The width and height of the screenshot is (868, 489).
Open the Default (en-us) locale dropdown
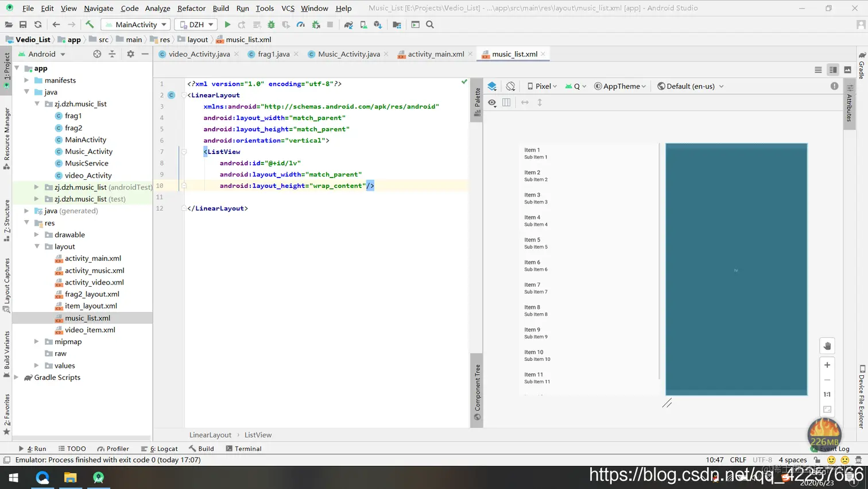pyautogui.click(x=691, y=86)
